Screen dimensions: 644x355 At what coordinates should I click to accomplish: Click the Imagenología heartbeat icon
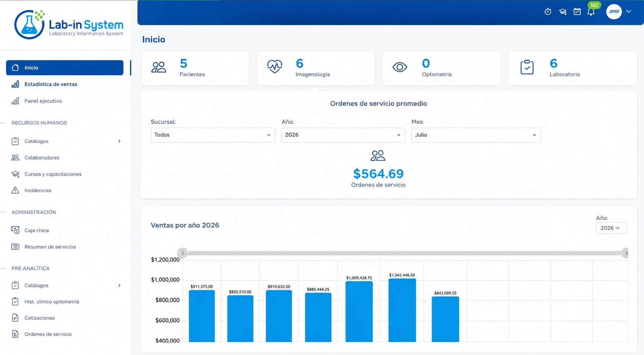tap(274, 66)
